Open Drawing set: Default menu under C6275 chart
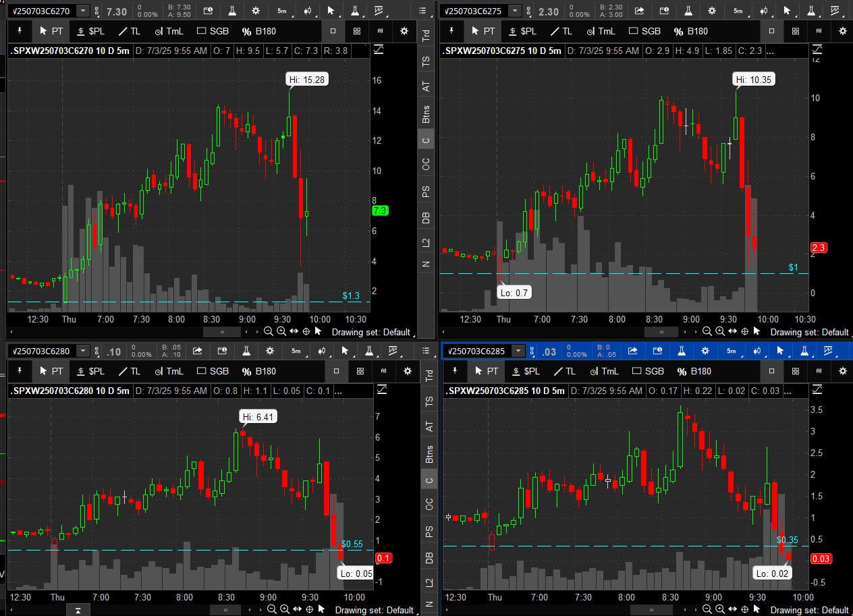The width and height of the screenshot is (853, 616). [x=809, y=332]
